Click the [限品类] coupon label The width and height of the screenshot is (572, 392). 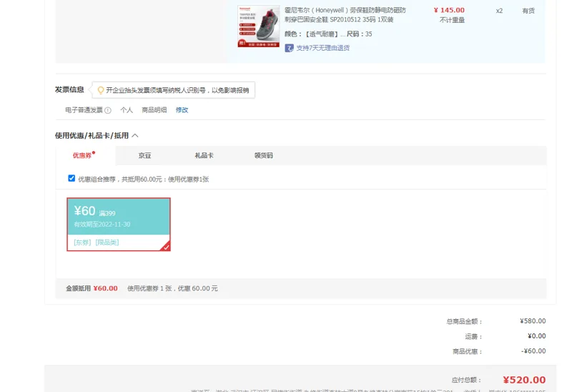pyautogui.click(x=107, y=242)
